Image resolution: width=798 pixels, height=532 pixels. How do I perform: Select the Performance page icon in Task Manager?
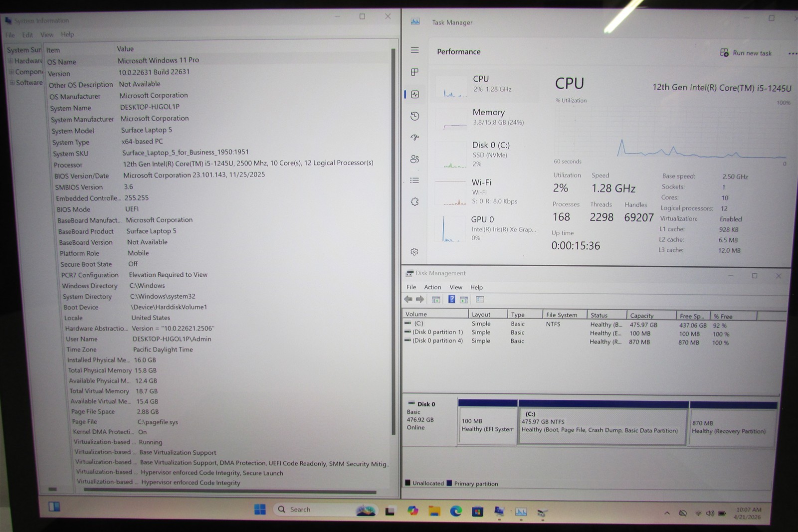coord(415,94)
